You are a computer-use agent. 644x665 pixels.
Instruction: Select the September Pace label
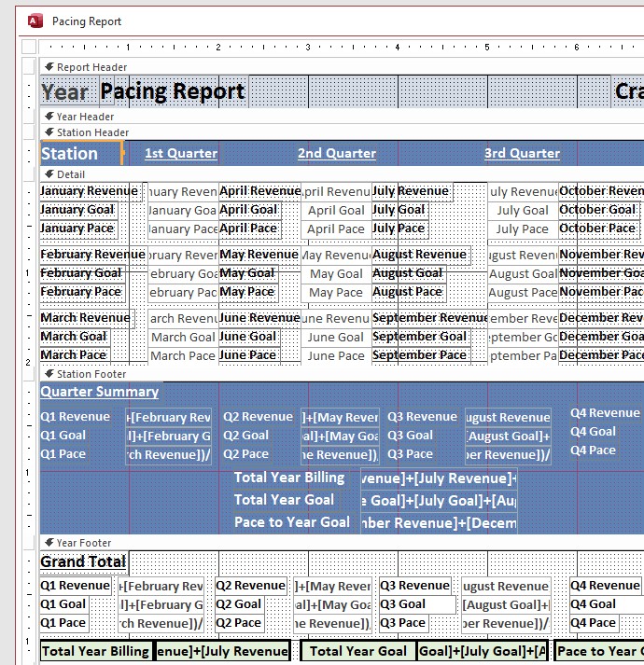421,355
